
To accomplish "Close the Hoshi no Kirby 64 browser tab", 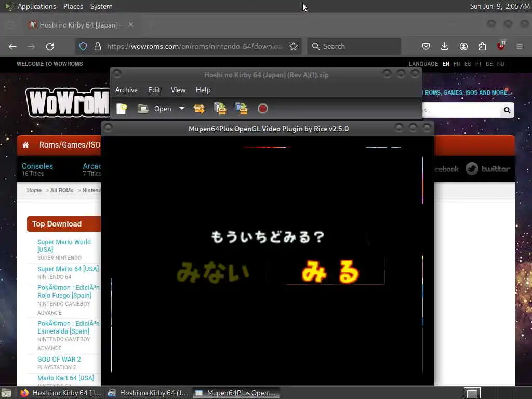I will (x=131, y=24).
